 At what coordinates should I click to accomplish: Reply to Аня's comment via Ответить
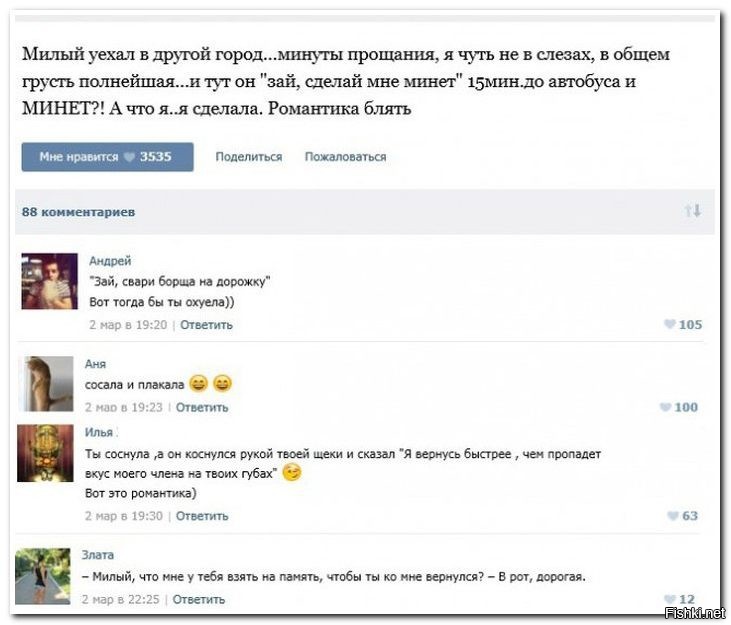point(202,407)
